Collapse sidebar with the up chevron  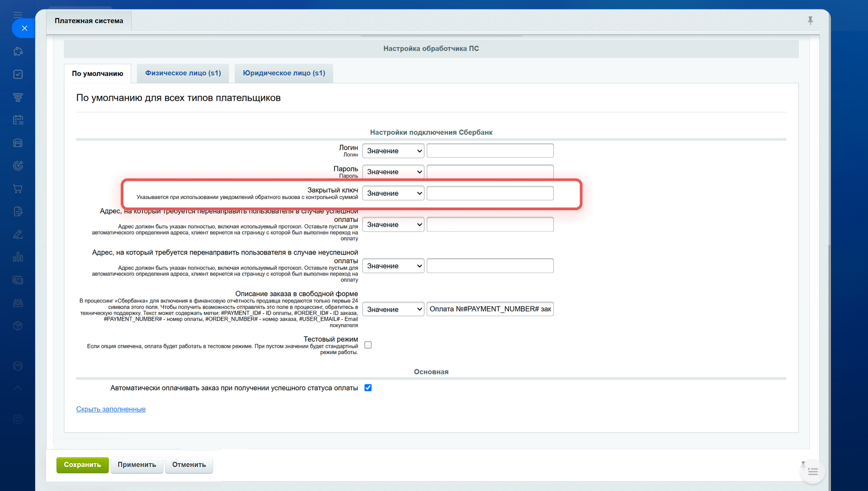18,388
